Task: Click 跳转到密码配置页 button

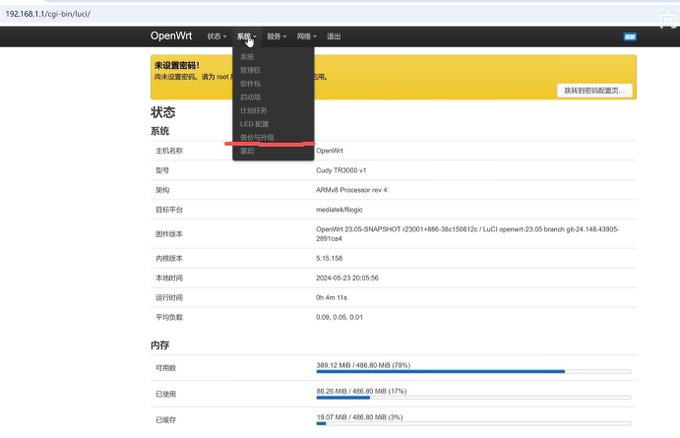Action: (594, 90)
